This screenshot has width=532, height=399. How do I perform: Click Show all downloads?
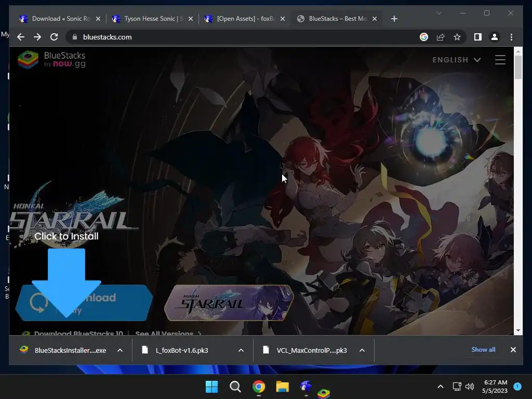pos(483,350)
